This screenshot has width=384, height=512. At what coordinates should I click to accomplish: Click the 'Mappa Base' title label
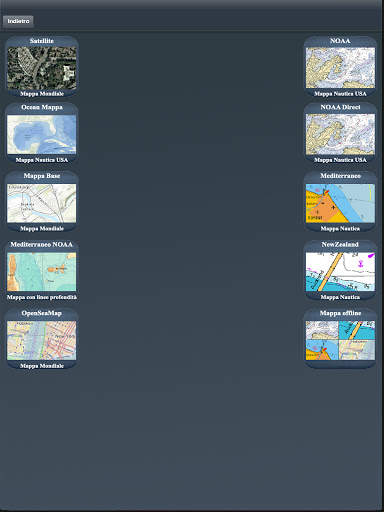coord(42,176)
